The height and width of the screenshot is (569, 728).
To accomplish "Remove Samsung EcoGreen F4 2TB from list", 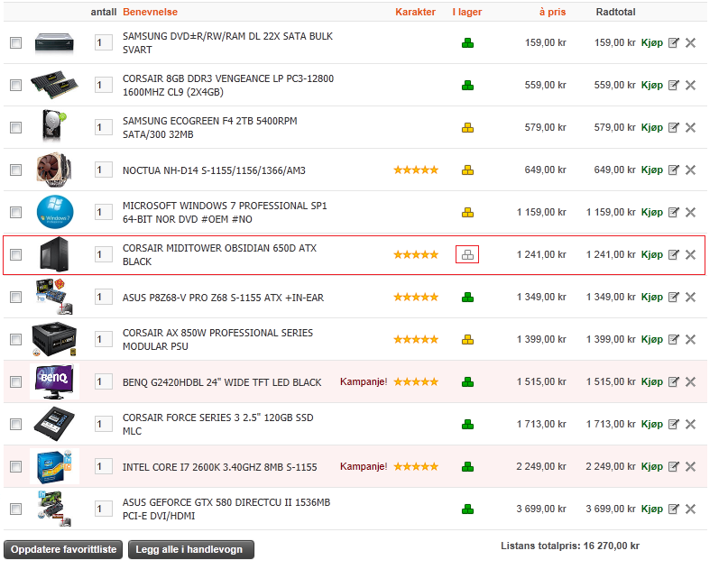I will 690,128.
